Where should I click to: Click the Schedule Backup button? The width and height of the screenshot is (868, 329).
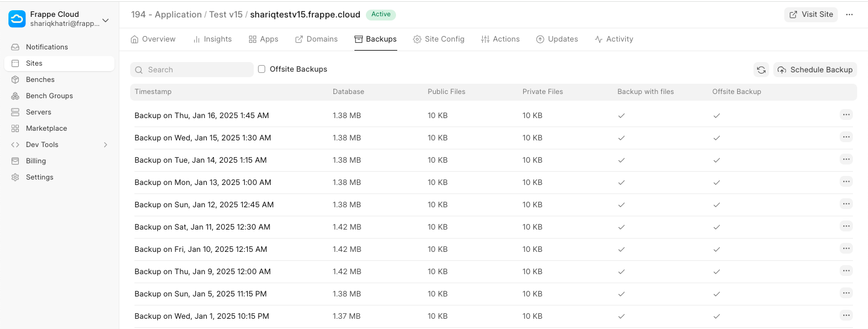click(x=815, y=70)
